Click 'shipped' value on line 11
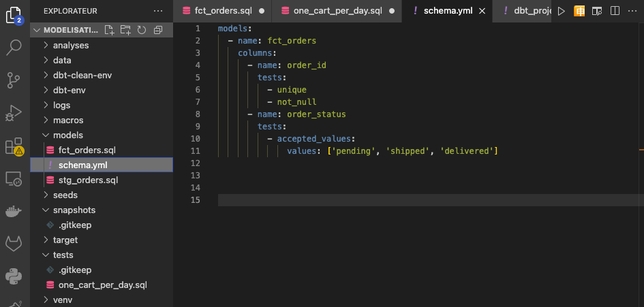The image size is (644, 307). click(406, 151)
